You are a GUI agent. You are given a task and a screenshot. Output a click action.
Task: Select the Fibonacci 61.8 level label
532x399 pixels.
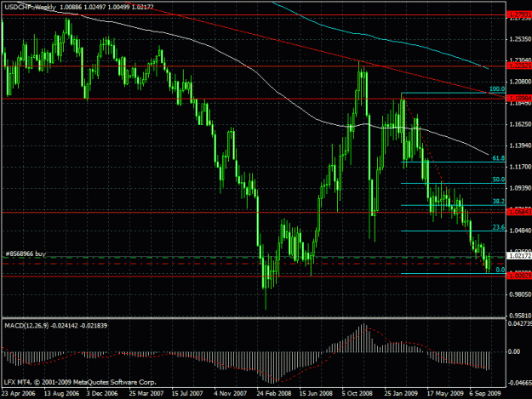point(499,158)
